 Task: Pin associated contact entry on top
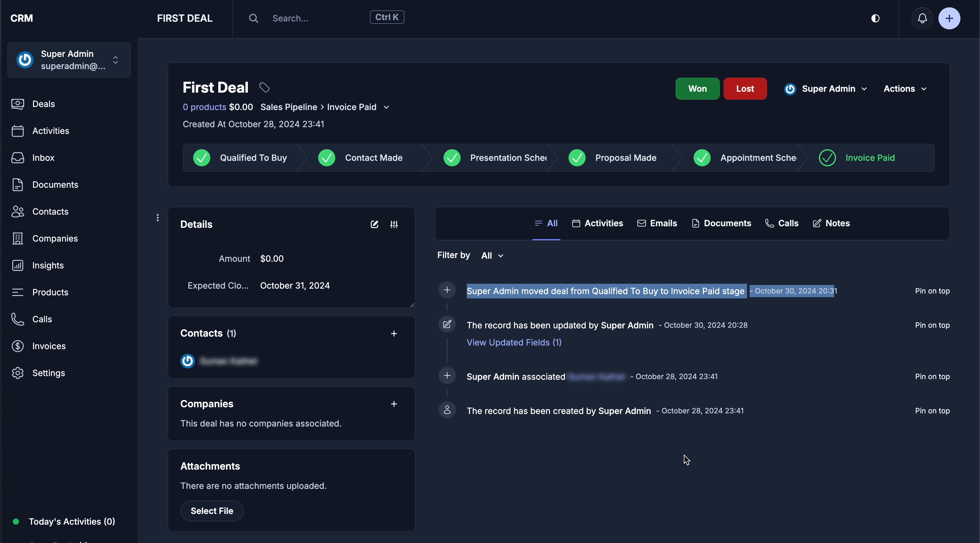(x=932, y=377)
